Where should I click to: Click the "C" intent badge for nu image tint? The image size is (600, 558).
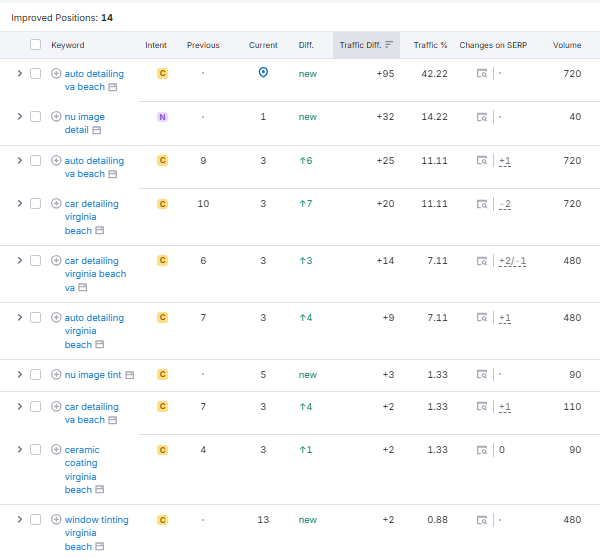162,375
